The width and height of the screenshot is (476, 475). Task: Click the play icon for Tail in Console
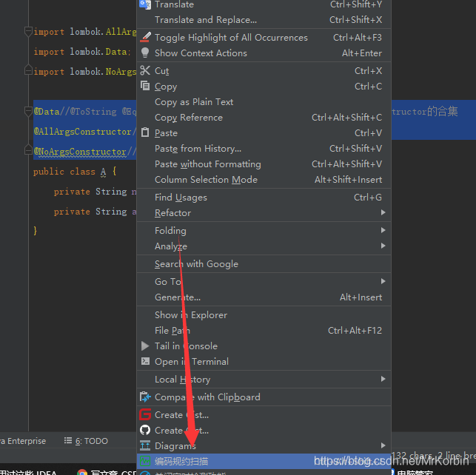[145, 346]
